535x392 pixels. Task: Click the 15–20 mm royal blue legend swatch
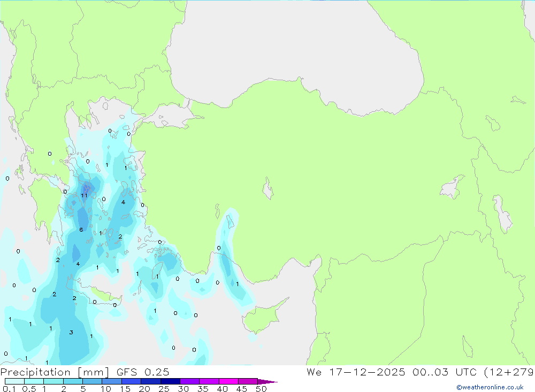(x=131, y=381)
